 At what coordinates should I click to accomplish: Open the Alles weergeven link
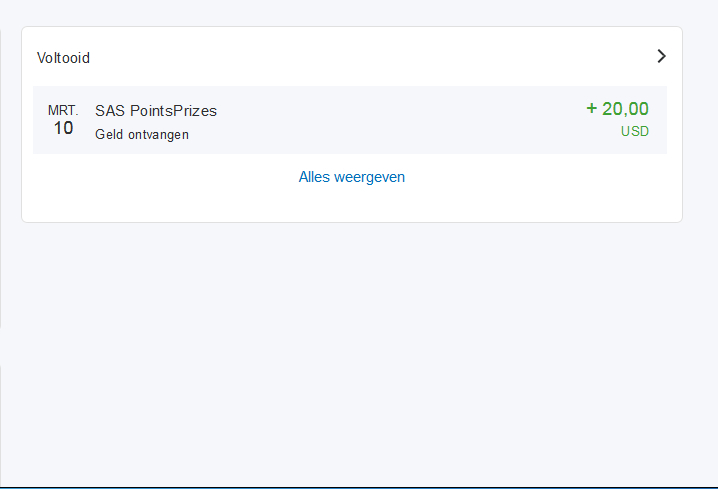pyautogui.click(x=352, y=177)
